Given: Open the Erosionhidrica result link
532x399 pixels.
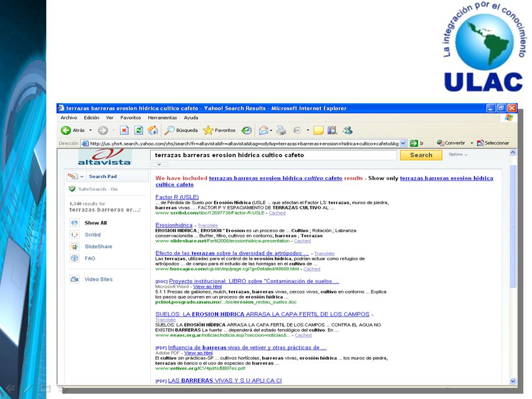Looking at the screenshot, I should 173,226.
